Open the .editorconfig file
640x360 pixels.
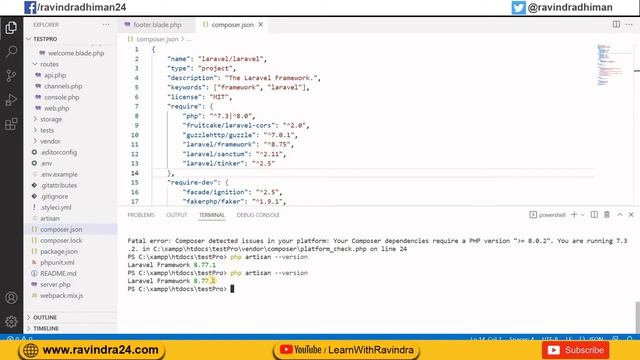[x=70, y=152]
